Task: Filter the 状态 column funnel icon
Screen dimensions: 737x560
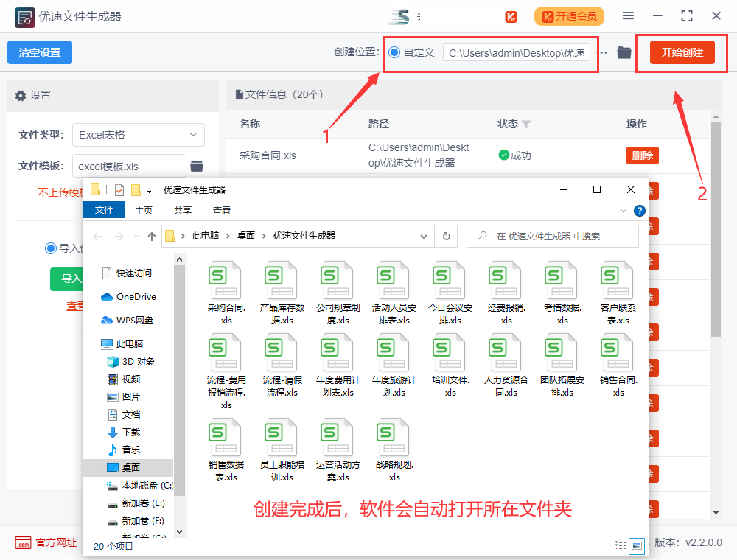Action: (x=526, y=124)
